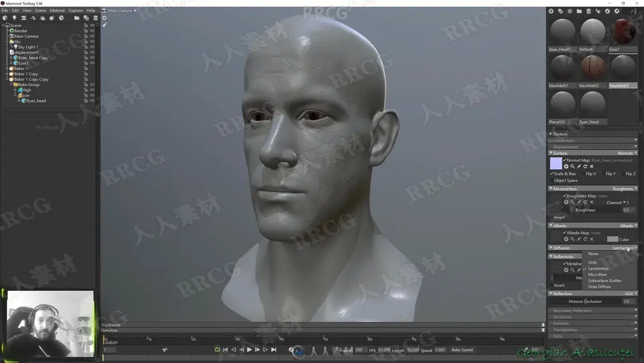Open the Albedo model dropdown

point(628,226)
